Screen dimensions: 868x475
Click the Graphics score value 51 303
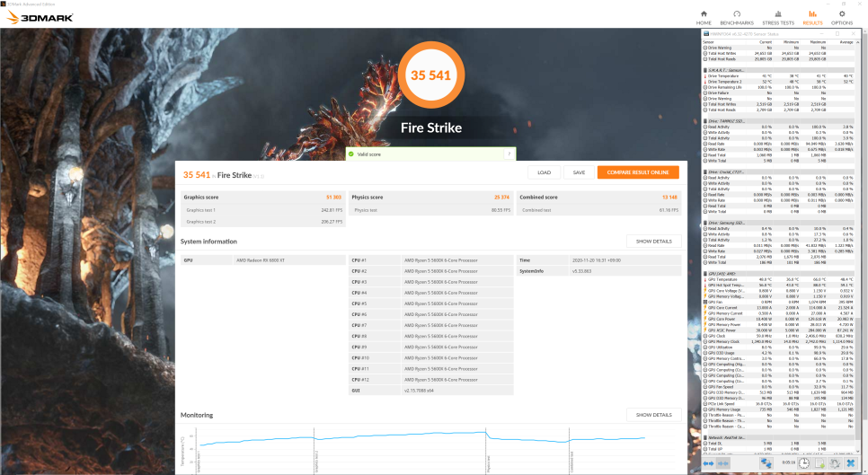pyautogui.click(x=333, y=198)
